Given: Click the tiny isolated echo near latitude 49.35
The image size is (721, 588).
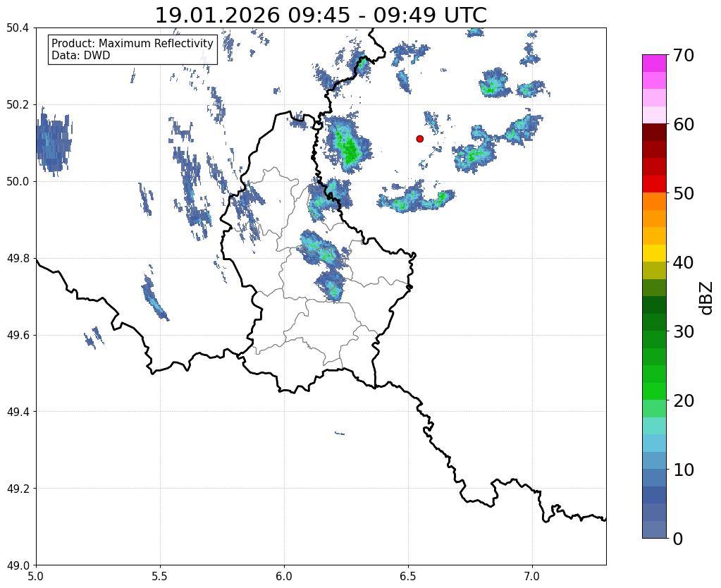Looking at the screenshot, I should 340,433.
